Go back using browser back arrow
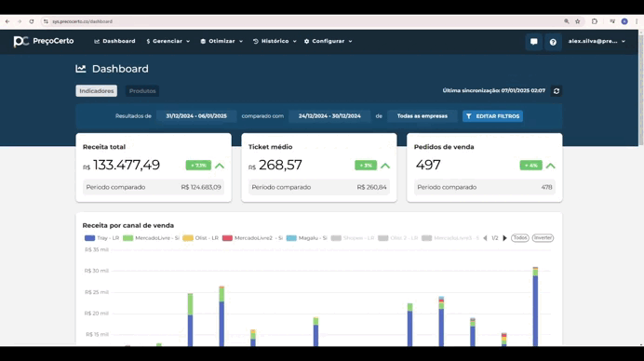Viewport: 644px width, 361px height. click(x=7, y=21)
